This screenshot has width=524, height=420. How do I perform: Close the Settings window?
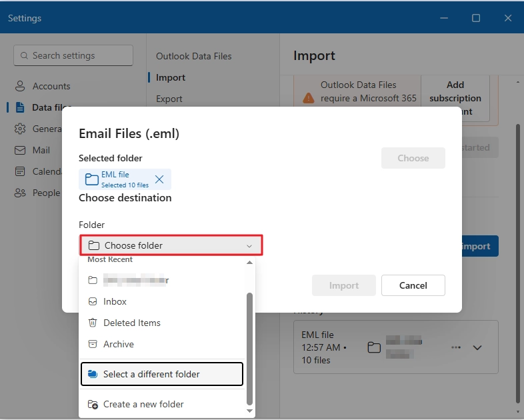tap(508, 18)
